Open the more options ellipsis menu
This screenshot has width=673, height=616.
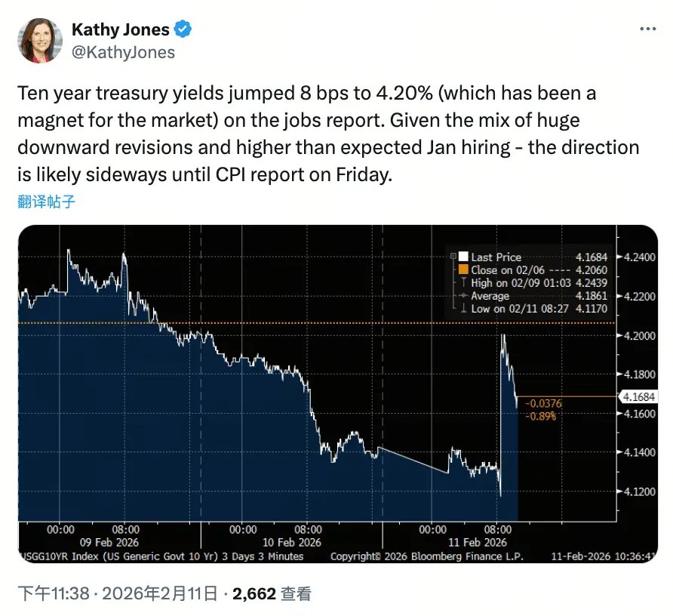point(647,29)
